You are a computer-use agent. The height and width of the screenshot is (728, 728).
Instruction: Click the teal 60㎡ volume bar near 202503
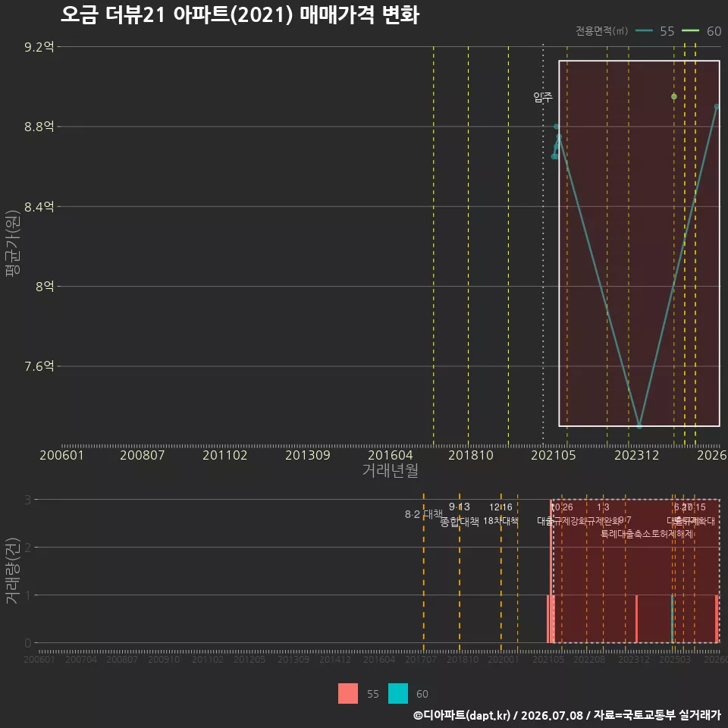click(x=673, y=619)
